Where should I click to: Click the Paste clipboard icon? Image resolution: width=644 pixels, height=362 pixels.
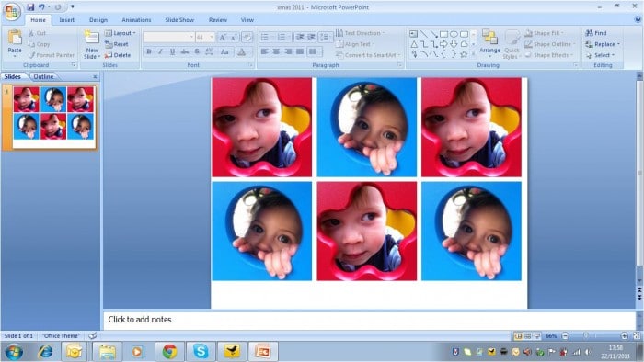pyautogui.click(x=15, y=38)
